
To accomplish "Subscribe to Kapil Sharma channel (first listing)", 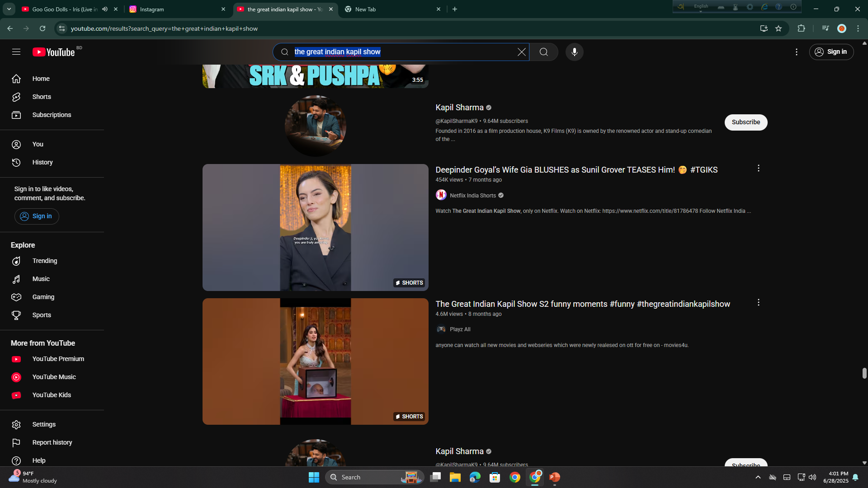I will point(745,122).
